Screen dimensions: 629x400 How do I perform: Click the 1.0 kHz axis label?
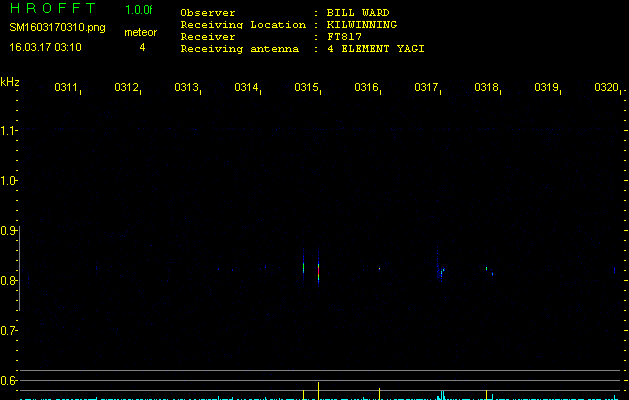pos(8,181)
